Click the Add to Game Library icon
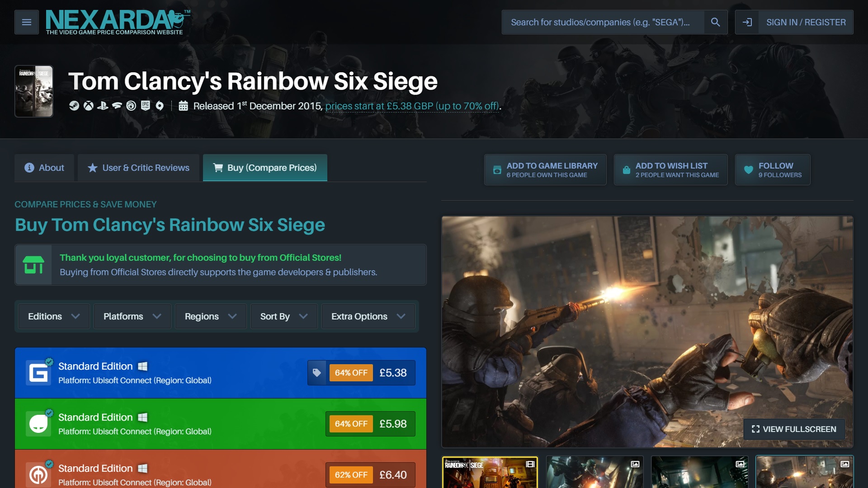 click(496, 169)
